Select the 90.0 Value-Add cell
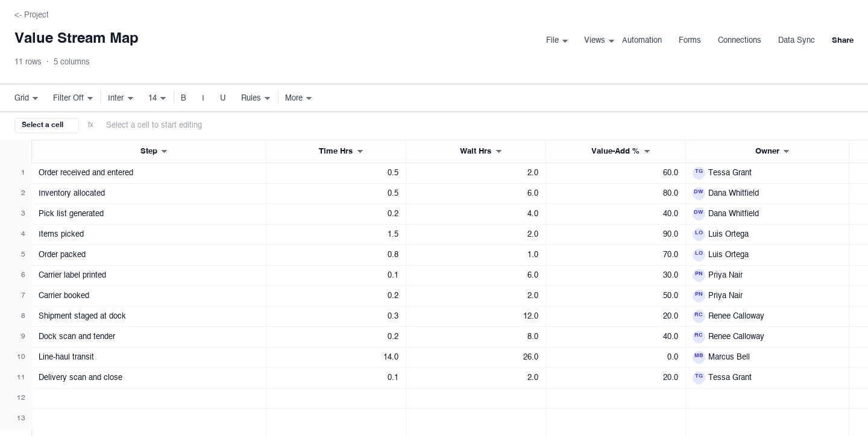868x436 pixels. pos(616,234)
